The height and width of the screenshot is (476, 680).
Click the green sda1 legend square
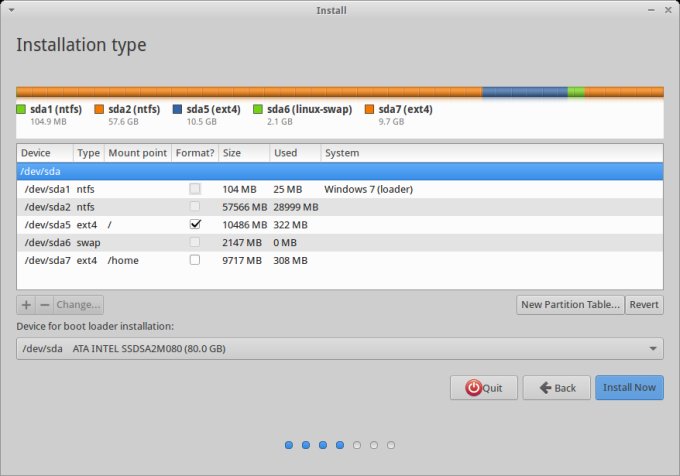point(21,109)
